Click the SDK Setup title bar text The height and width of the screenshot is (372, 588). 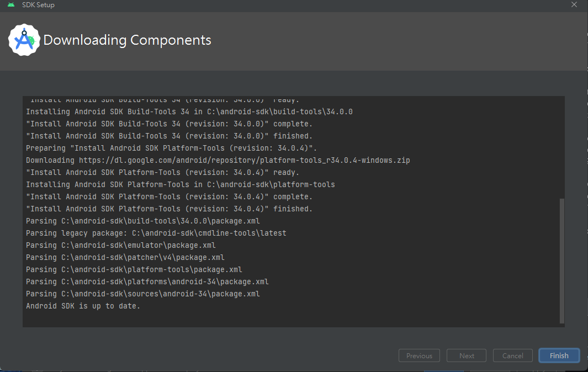38,5
